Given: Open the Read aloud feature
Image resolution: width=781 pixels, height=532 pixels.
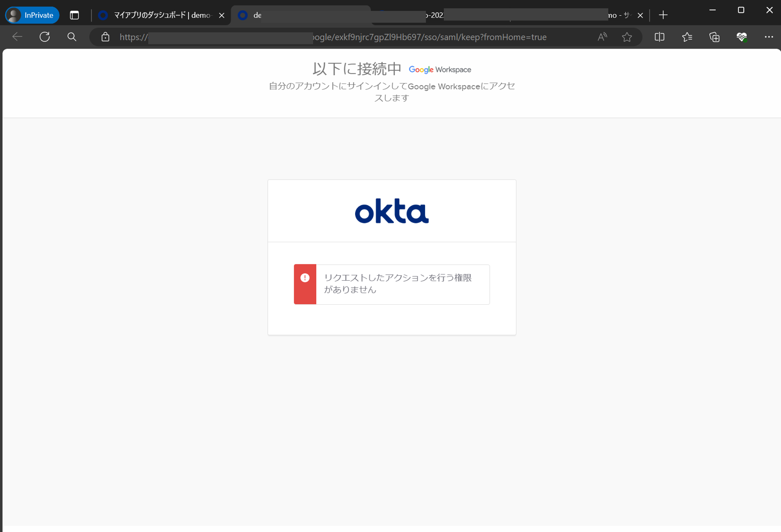Looking at the screenshot, I should click(x=602, y=37).
